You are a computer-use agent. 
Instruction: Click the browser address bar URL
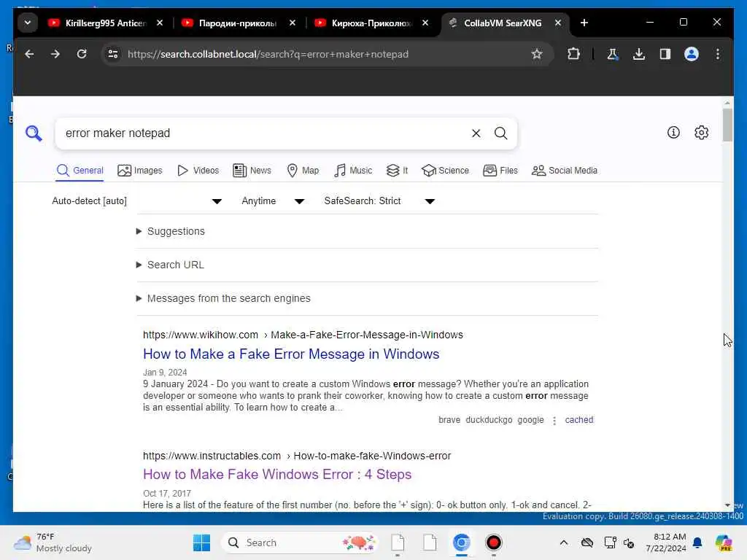(268, 54)
